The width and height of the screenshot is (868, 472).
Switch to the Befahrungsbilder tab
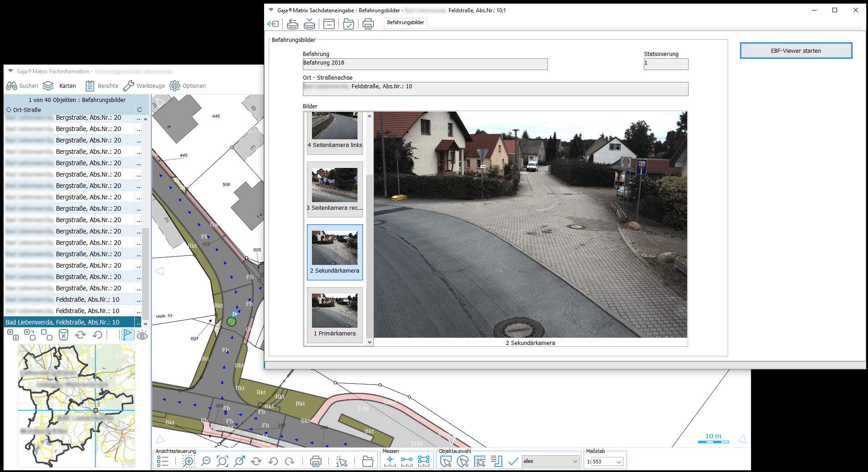405,22
